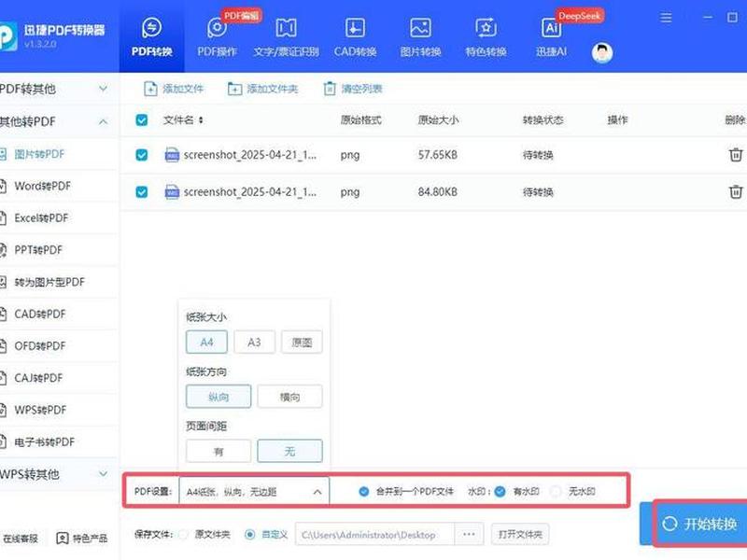The height and width of the screenshot is (560, 747).
Task: Delete the 57.65KB file with trash icon
Action: pyautogui.click(x=736, y=155)
